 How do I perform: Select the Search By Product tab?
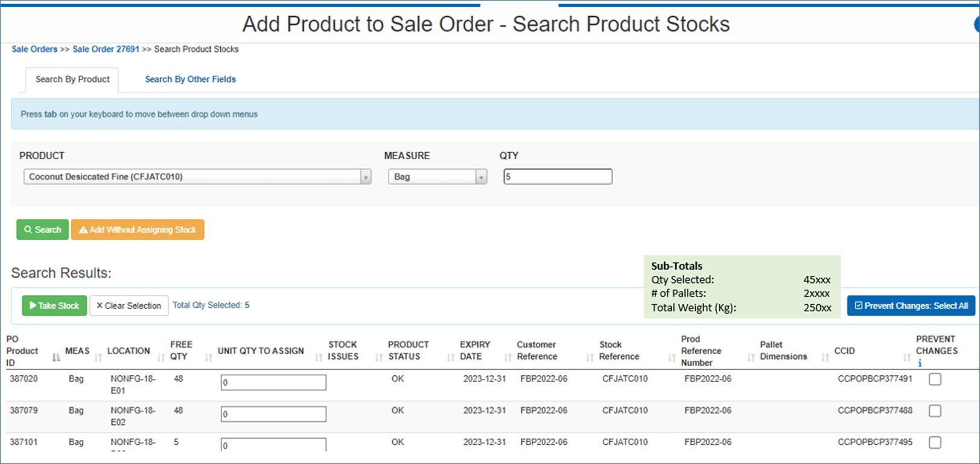pyautogui.click(x=72, y=79)
